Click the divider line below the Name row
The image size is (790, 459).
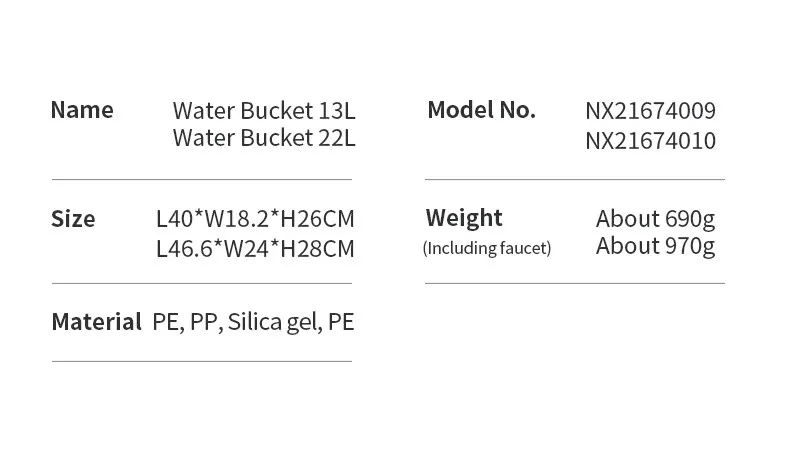tap(202, 179)
